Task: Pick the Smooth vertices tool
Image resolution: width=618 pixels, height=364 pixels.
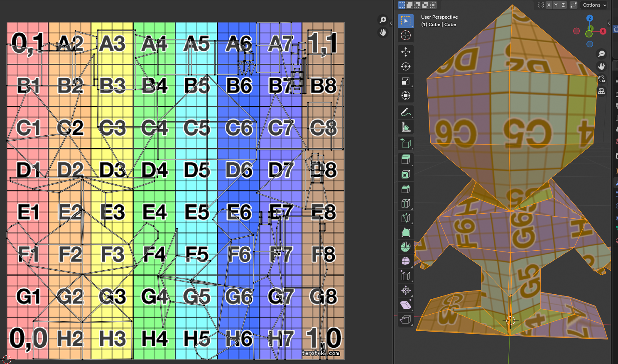Action: click(406, 261)
